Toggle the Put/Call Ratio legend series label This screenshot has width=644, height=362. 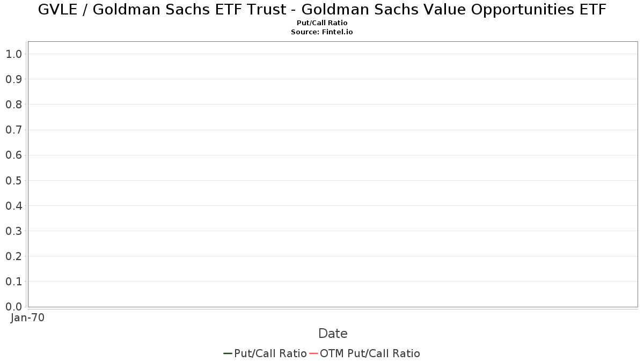point(270,353)
